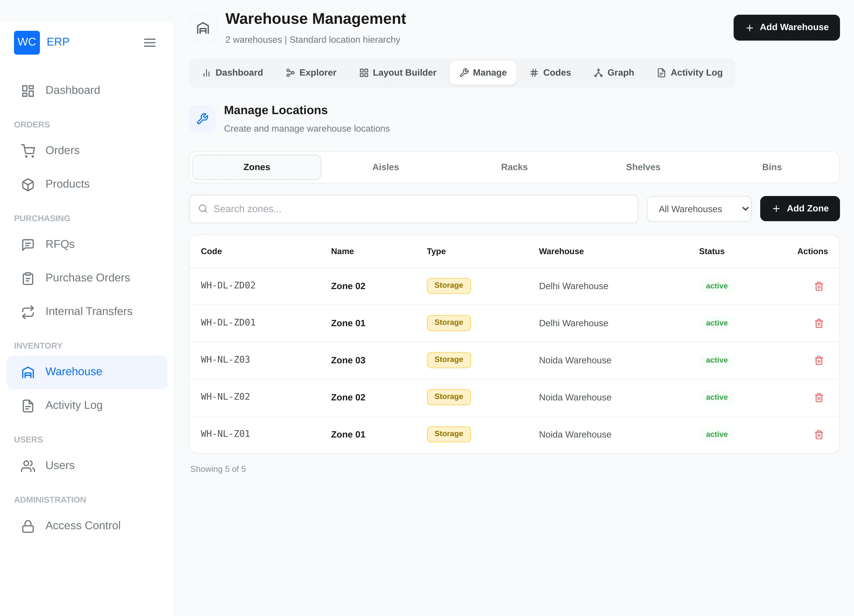
Task: Open Users page in sidebar
Action: point(87,465)
